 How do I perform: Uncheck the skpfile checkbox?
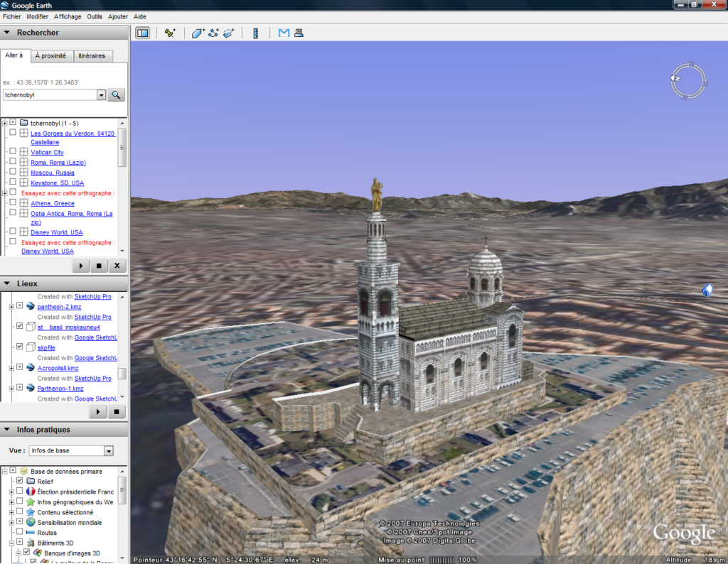tap(19, 346)
